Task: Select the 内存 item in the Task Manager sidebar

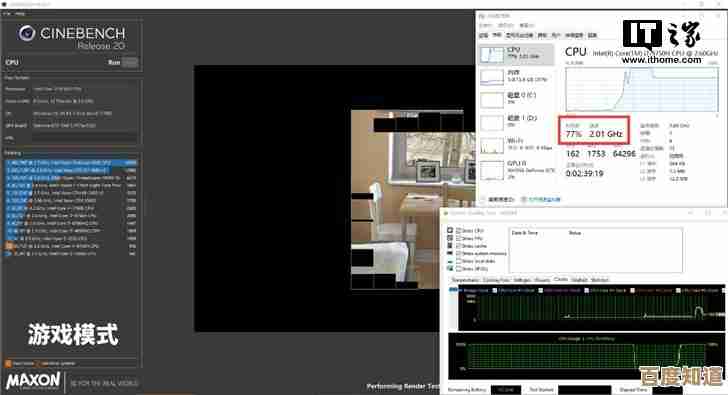Action: (x=517, y=77)
